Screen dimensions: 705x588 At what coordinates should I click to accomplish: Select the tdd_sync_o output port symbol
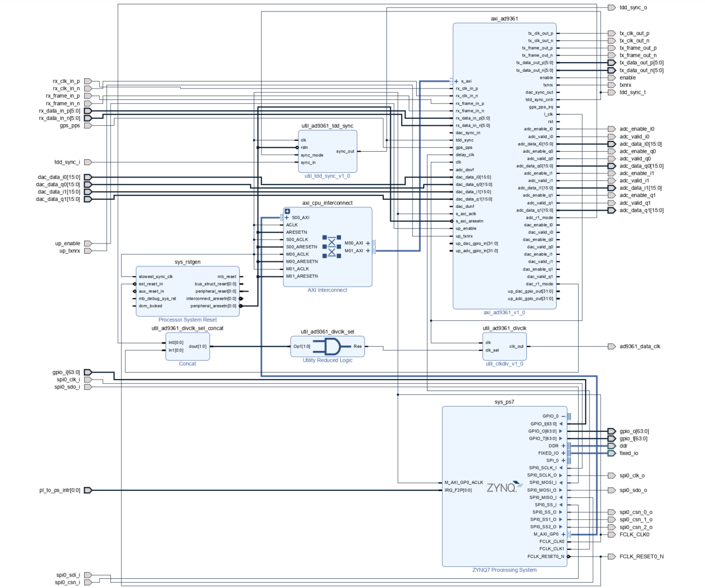pos(612,8)
